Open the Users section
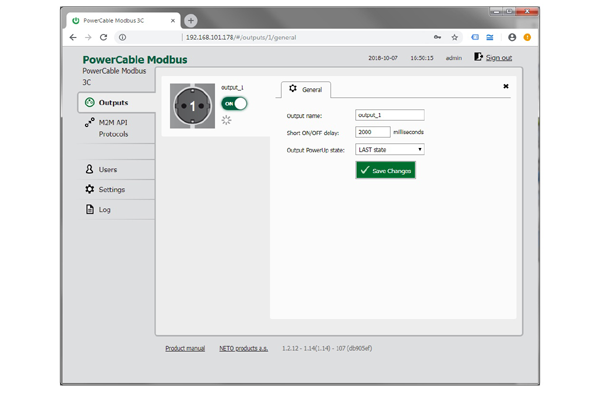 coord(117,170)
